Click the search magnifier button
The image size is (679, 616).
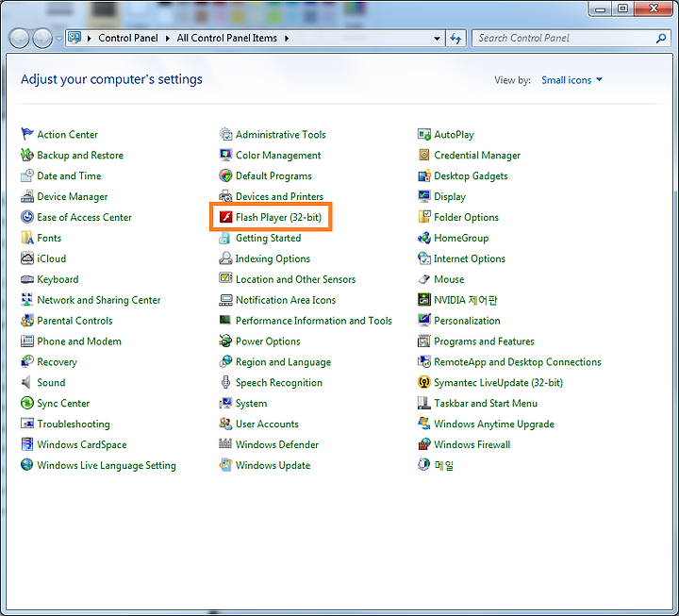coord(661,39)
